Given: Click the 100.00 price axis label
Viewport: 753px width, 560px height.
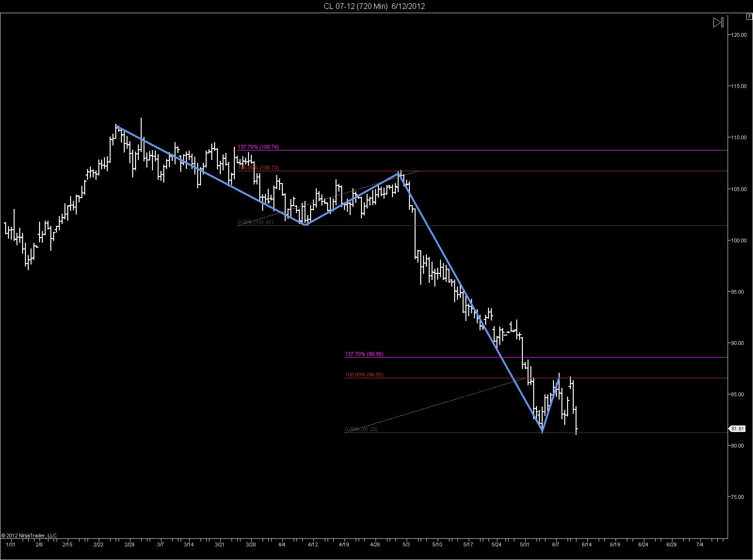Looking at the screenshot, I should click(x=738, y=240).
